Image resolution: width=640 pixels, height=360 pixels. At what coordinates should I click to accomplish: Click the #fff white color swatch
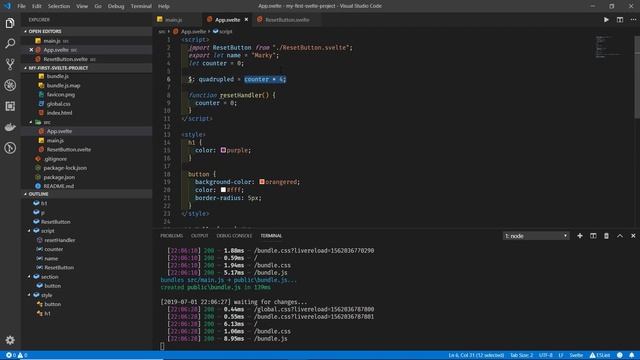[223, 190]
